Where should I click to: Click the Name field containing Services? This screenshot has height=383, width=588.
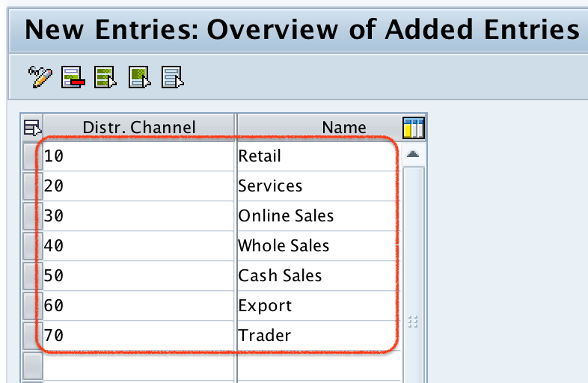tap(319, 186)
